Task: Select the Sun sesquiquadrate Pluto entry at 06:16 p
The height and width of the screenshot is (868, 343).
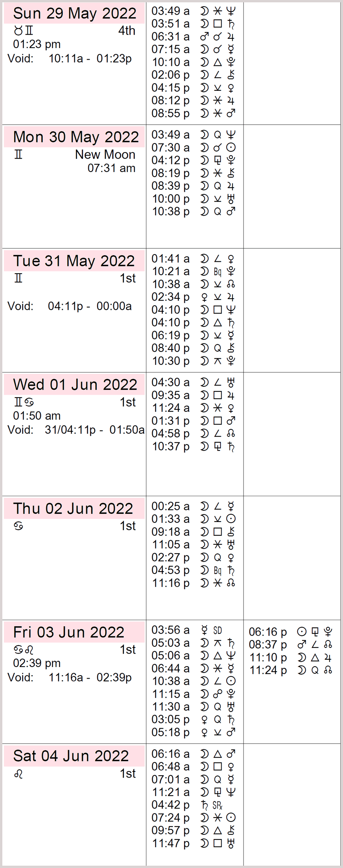Action: click(291, 632)
